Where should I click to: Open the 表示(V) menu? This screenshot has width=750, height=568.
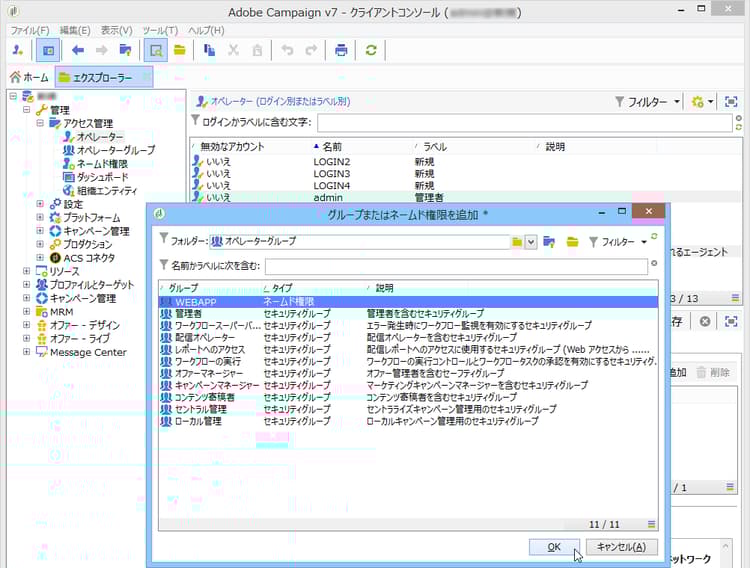(116, 30)
